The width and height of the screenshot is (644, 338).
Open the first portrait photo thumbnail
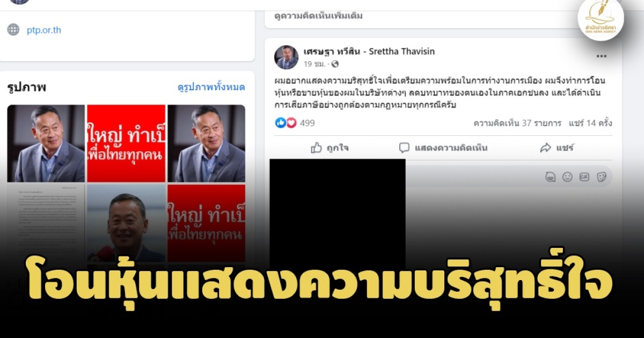click(46, 143)
